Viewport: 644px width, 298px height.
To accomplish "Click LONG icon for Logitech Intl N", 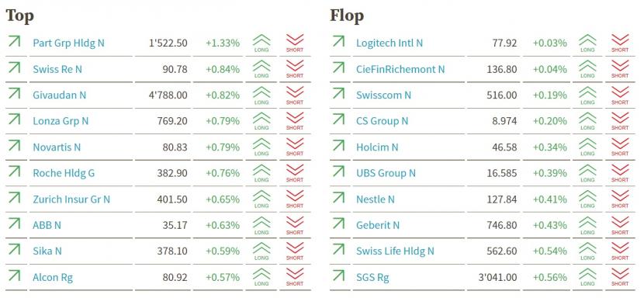I will 587,43.
